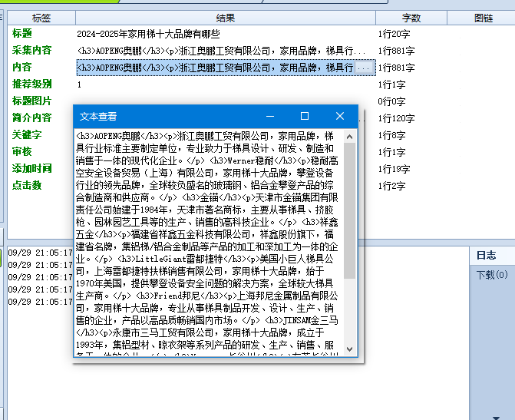The width and height of the screenshot is (515, 420).
Task: Click the scroll down arrow in text viewer
Action: (x=349, y=349)
